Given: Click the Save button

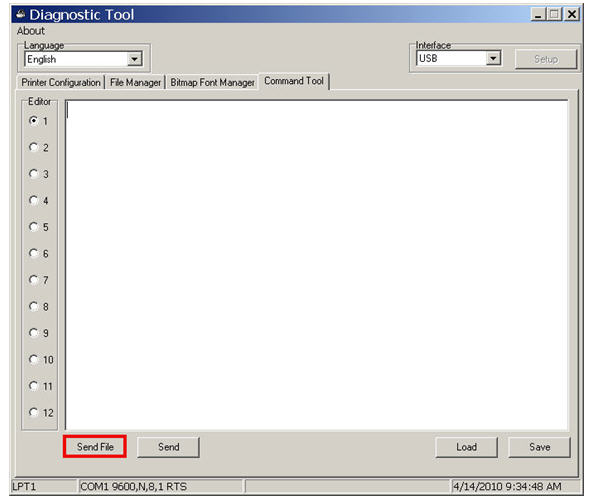Looking at the screenshot, I should click(x=540, y=447).
